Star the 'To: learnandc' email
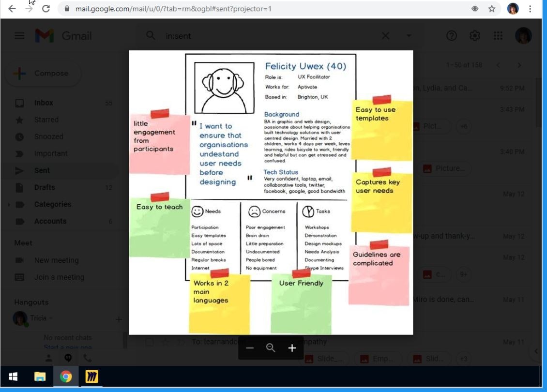The width and height of the screenshot is (547, 392). point(165,342)
